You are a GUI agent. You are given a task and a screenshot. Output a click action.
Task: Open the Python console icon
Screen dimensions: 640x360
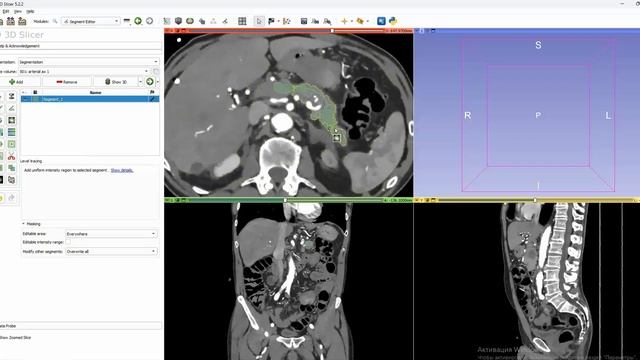tap(393, 21)
